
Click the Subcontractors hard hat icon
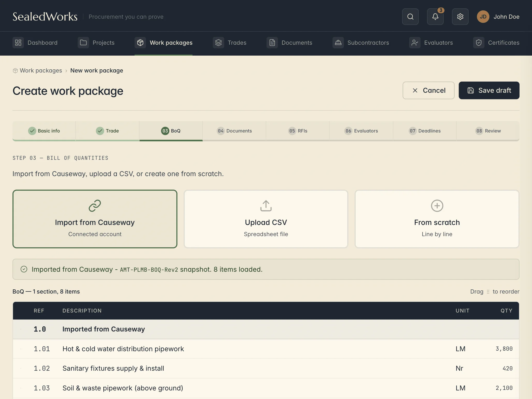point(338,43)
